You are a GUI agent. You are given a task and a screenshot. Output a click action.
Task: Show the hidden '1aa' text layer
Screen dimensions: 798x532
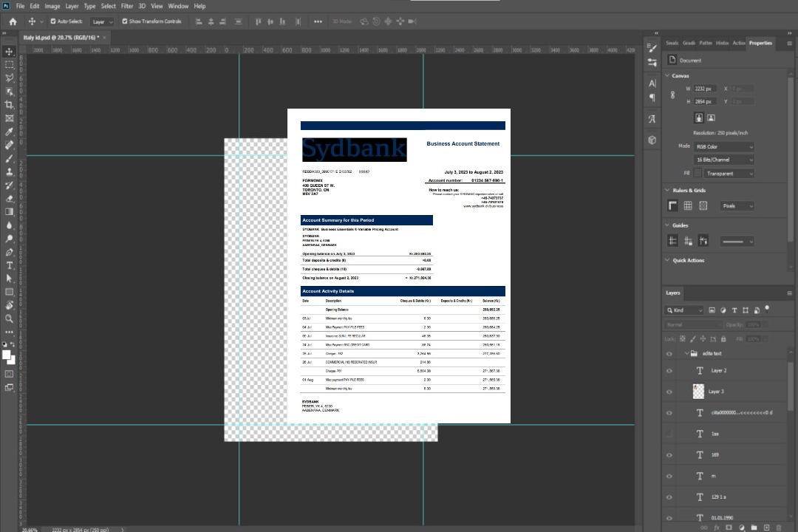pos(669,434)
